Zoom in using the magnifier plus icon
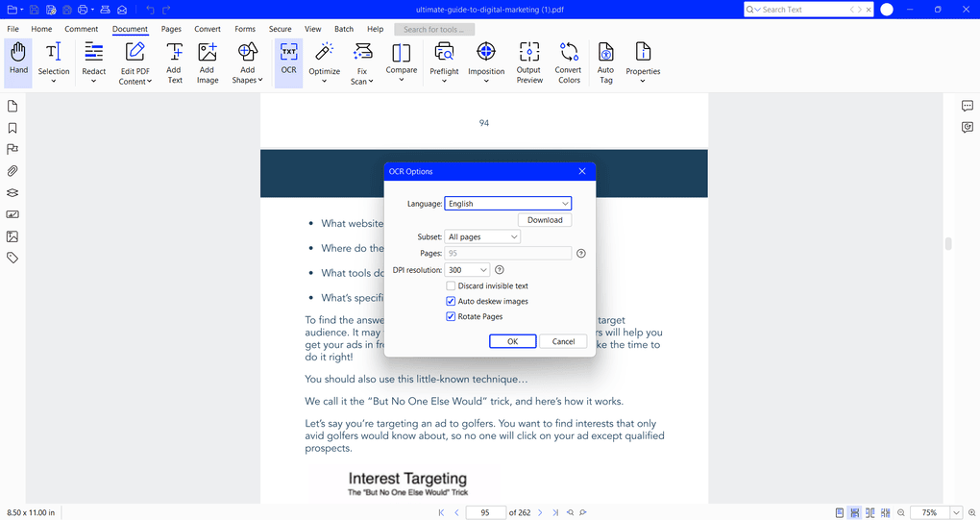This screenshot has width=980, height=520. pos(972,512)
